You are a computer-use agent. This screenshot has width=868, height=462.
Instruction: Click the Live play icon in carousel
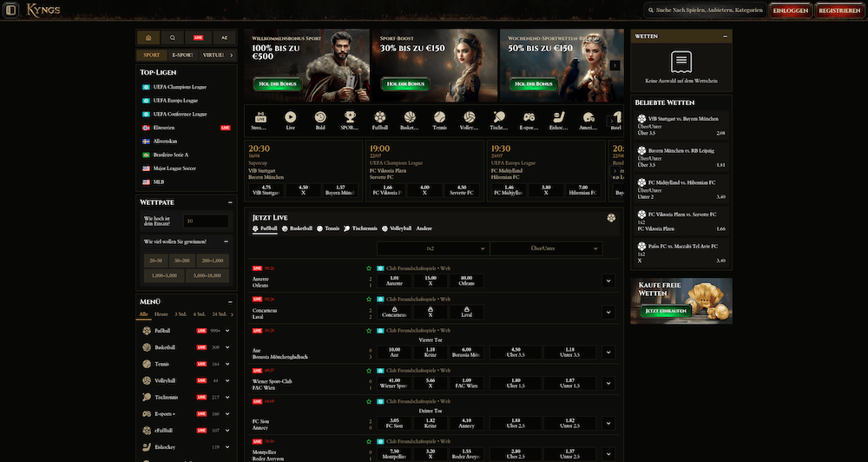click(290, 117)
